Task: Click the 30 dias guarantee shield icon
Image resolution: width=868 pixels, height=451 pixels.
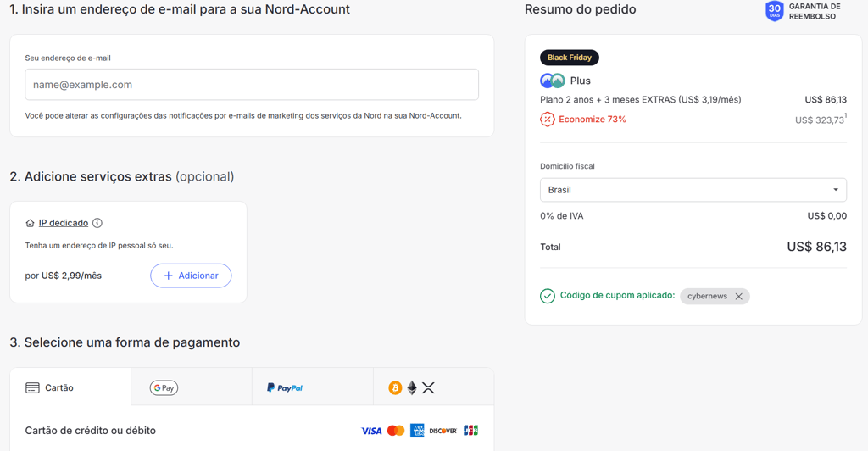Action: click(775, 10)
